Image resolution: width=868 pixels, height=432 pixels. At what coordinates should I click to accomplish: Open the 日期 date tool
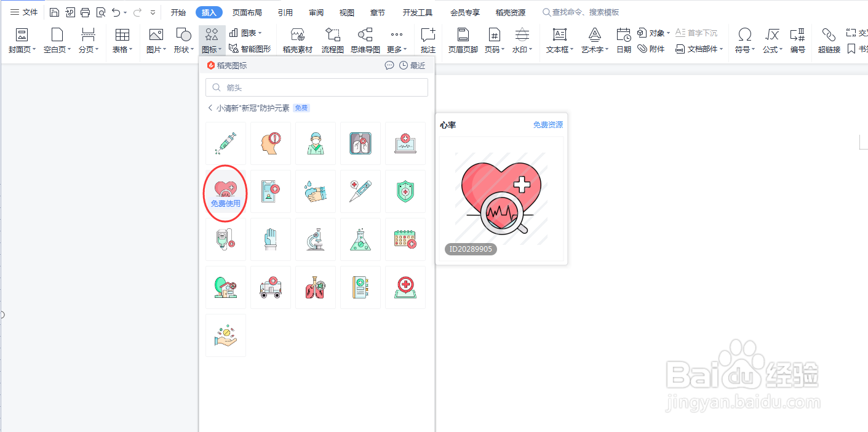(x=624, y=41)
